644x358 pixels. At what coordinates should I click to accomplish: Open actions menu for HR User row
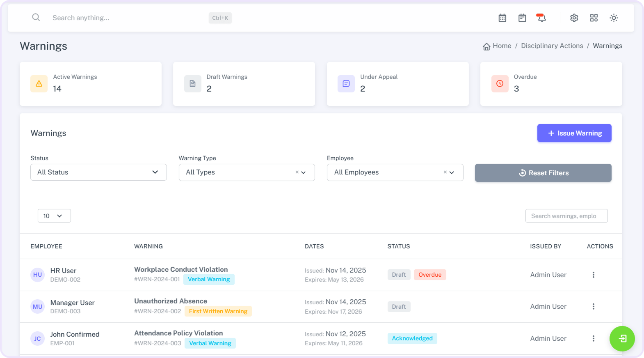tap(593, 275)
